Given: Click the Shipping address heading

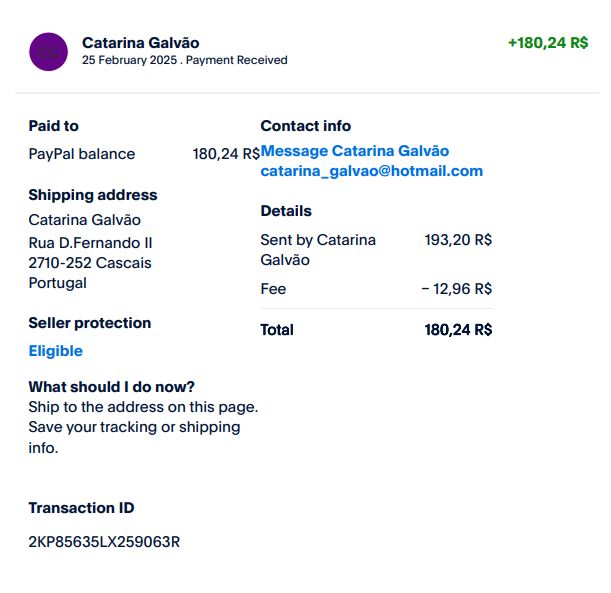Looking at the screenshot, I should (92, 195).
